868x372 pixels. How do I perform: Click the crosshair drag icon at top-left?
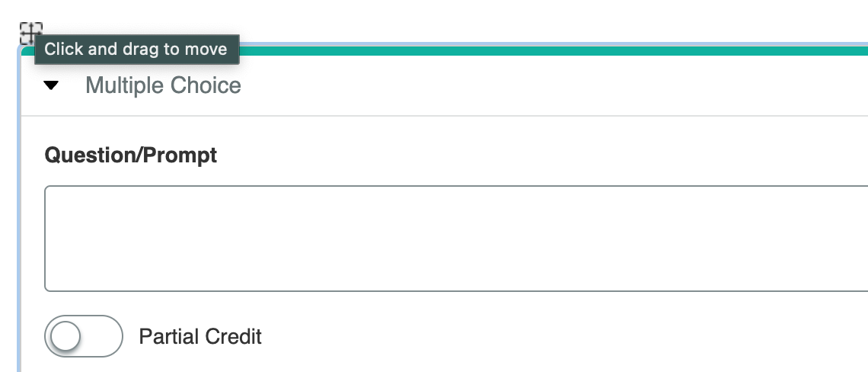(30, 33)
